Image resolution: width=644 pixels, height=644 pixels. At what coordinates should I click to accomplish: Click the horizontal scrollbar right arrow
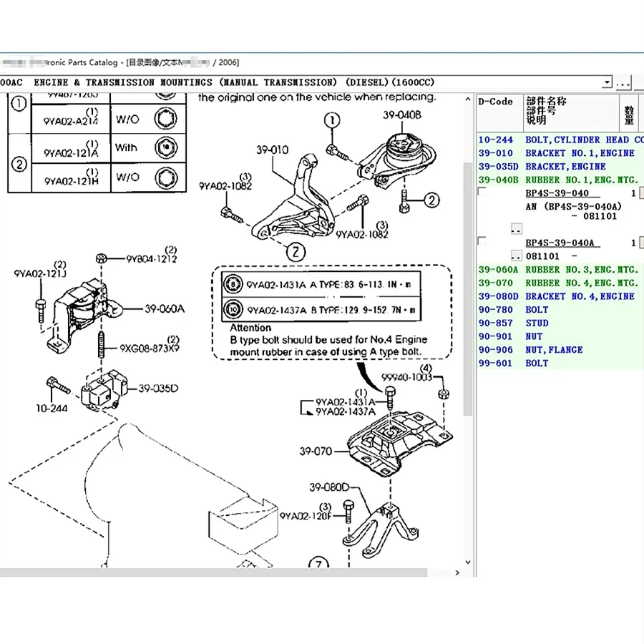457,572
